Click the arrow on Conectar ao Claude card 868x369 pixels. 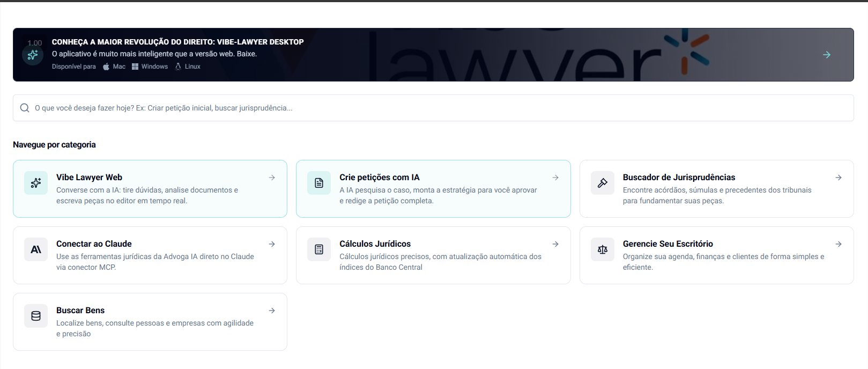pos(272,244)
